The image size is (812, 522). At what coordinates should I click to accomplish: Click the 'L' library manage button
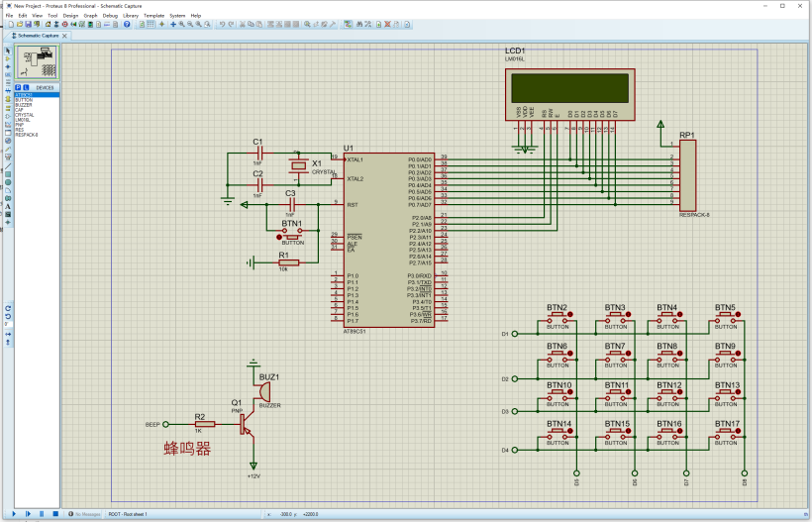point(26,87)
